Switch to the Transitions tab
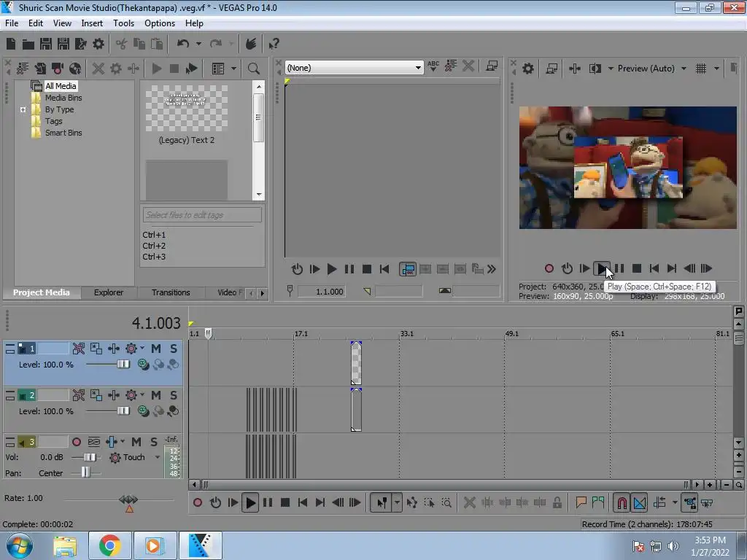 click(171, 292)
